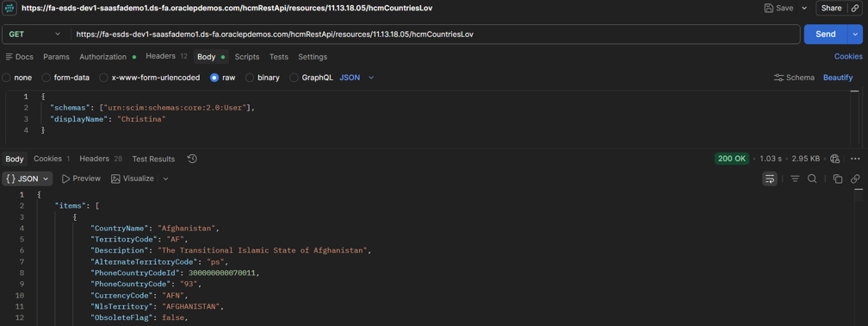Click the ObsoleteFlag false line
Image resolution: width=868 pixels, height=326 pixels.
[x=139, y=317]
